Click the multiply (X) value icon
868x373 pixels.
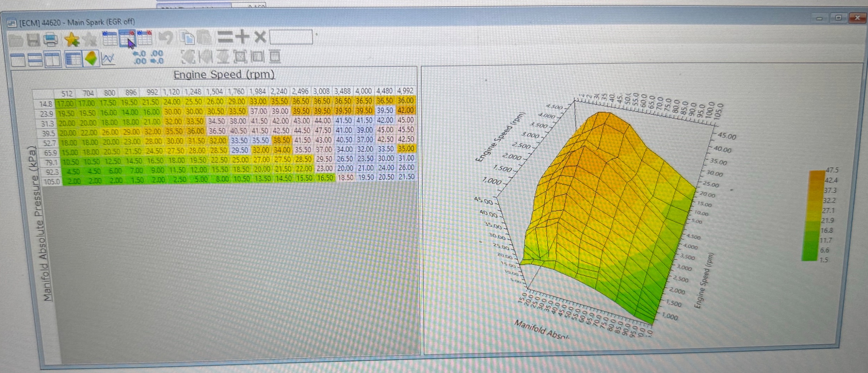(260, 37)
